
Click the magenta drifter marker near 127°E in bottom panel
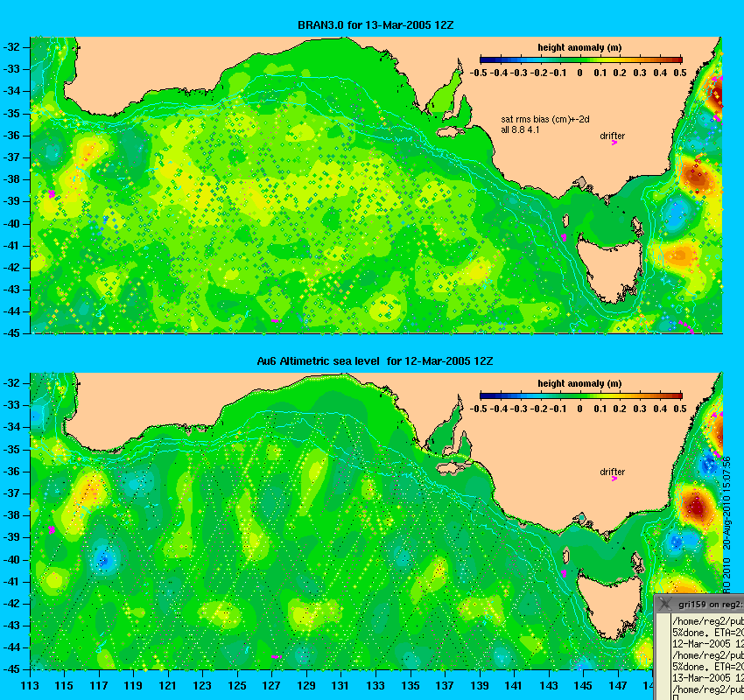click(x=276, y=657)
